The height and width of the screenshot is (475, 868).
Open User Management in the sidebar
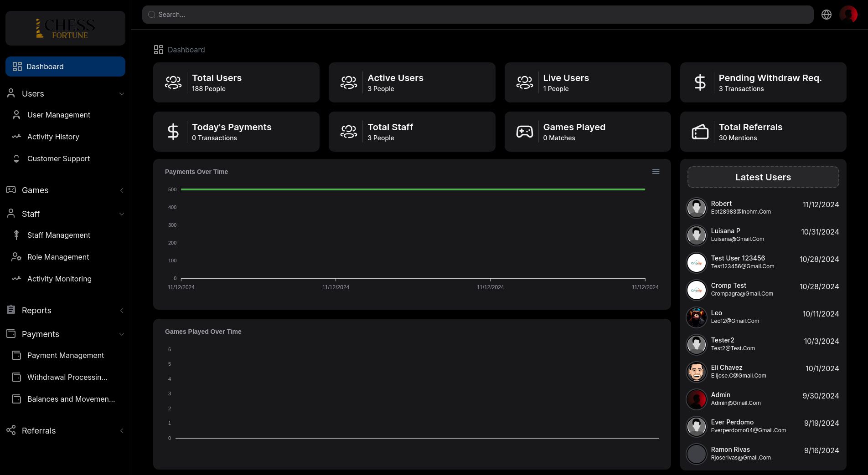coord(59,115)
